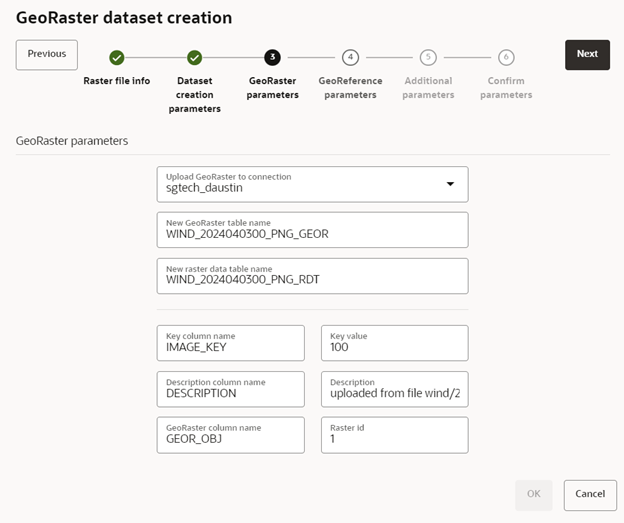
Task: Select step 3 GeoRaster parameters circle
Action: point(272,58)
